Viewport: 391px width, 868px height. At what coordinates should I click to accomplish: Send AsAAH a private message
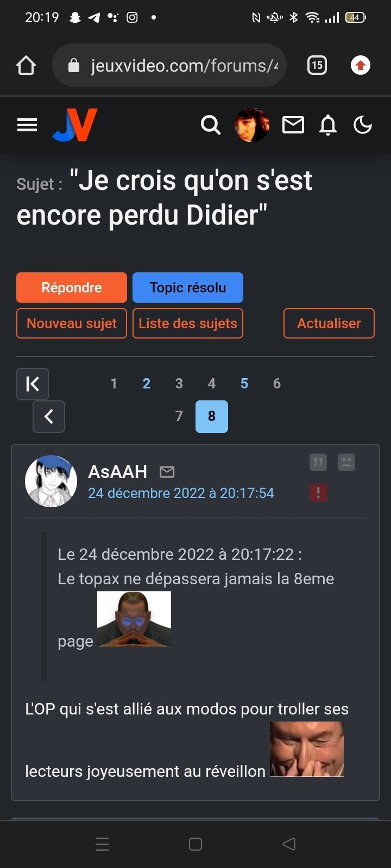(167, 472)
